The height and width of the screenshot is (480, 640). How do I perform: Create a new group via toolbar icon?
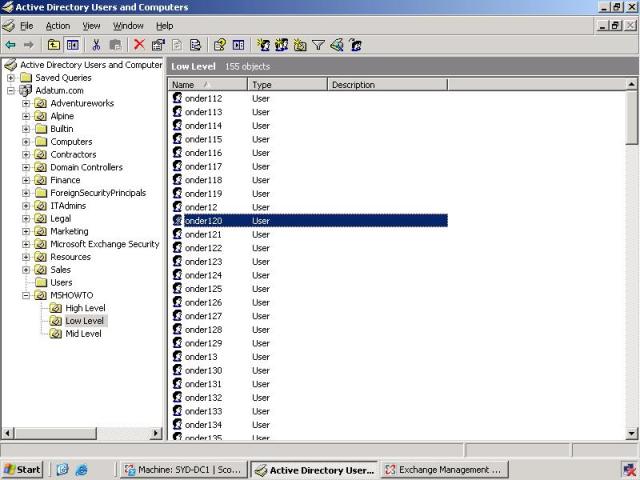pyautogui.click(x=282, y=45)
